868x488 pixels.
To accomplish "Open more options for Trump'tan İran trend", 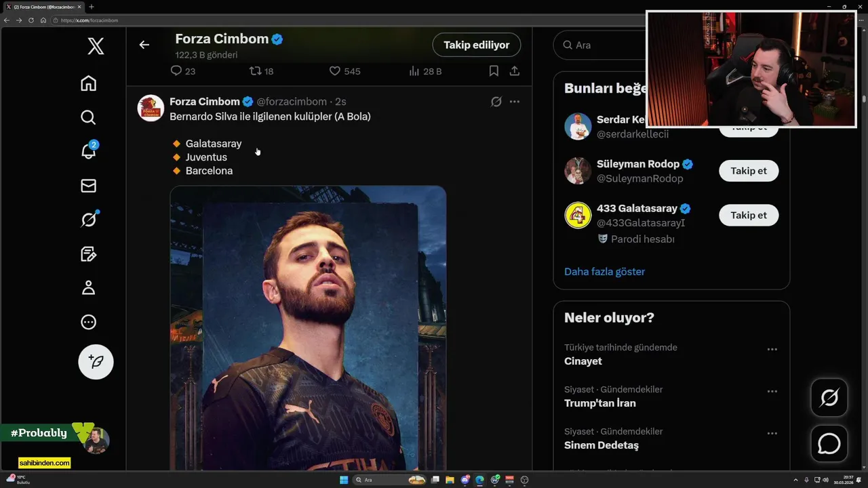I will 772,392.
